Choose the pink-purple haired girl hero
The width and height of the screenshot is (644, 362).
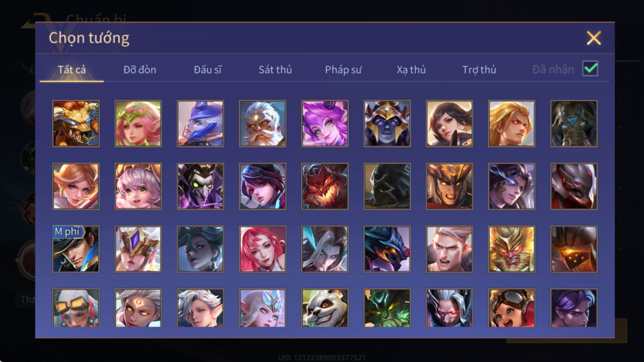[325, 124]
